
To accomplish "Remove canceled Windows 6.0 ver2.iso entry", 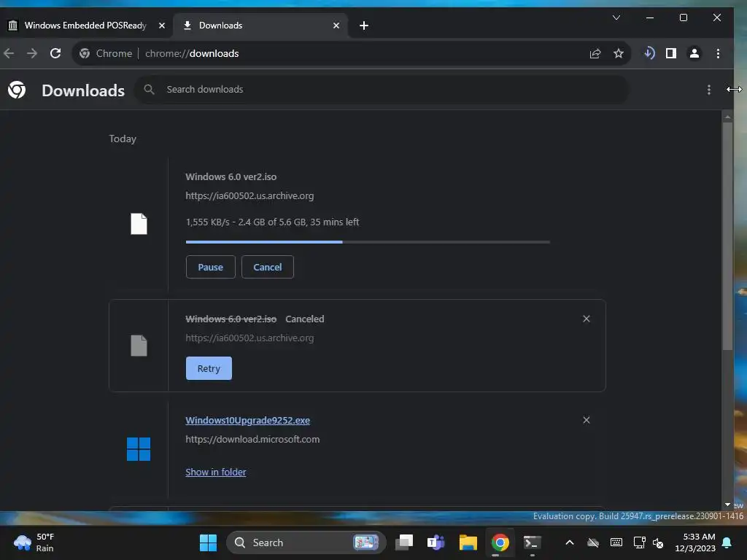I will 587,319.
